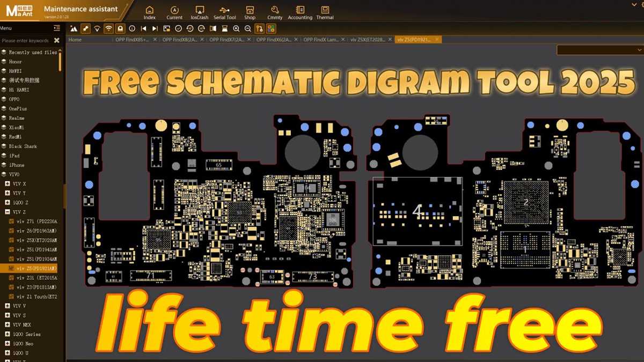Zoom out of the board view
Image resolution: width=644 pixels, height=362 pixels.
pos(248,28)
